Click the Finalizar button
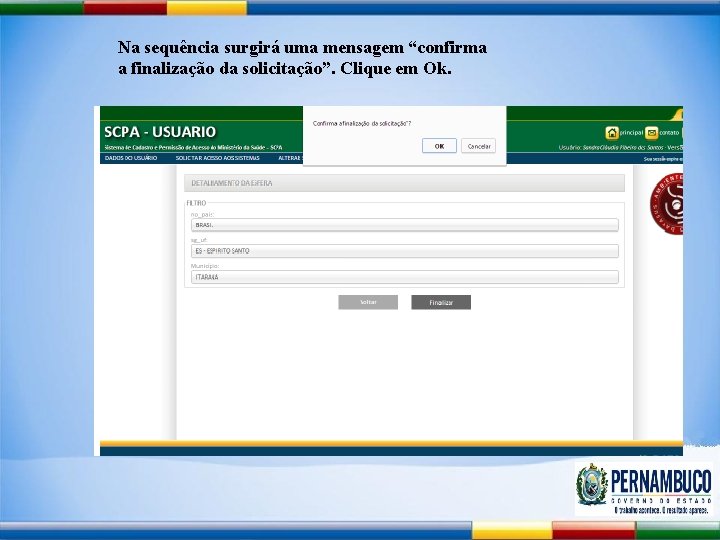Screen dimensions: 720x540 [x=441, y=302]
